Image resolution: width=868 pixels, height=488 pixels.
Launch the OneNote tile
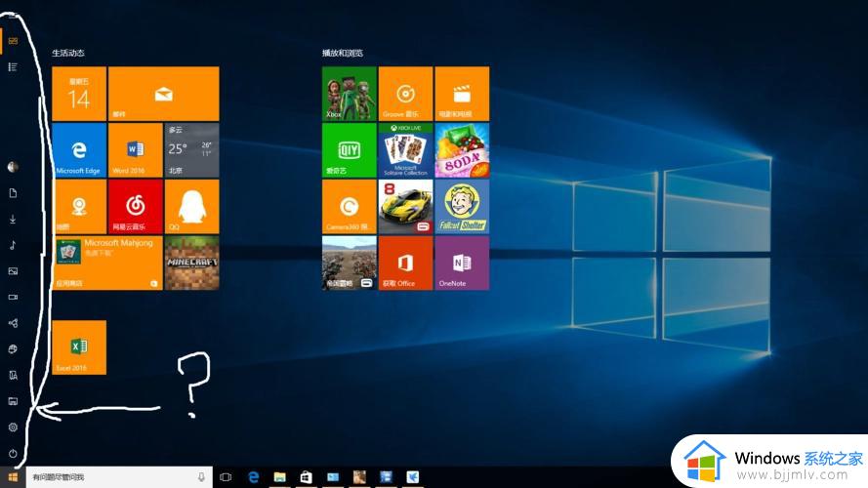[462, 264]
